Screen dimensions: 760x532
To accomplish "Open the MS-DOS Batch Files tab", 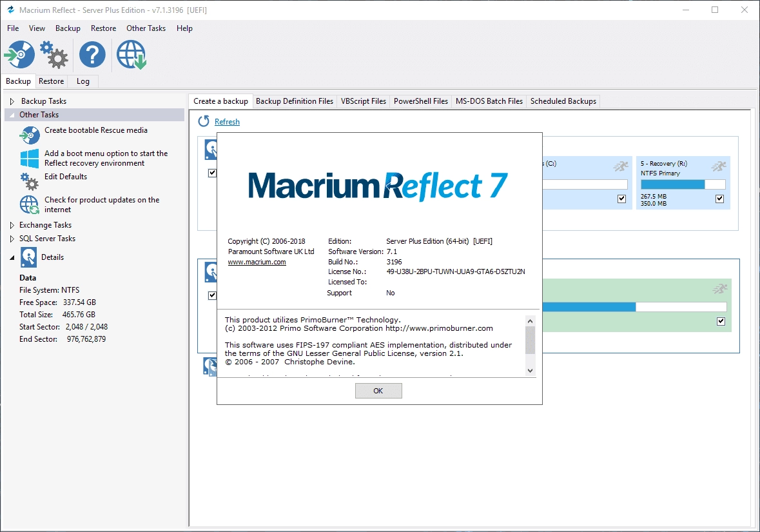I will (x=489, y=101).
